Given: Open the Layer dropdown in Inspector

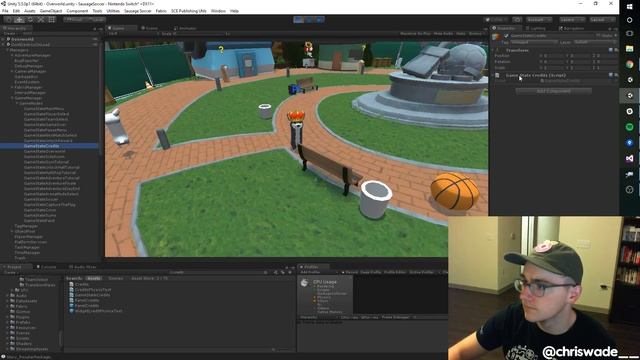Looking at the screenshot, I should point(595,42).
